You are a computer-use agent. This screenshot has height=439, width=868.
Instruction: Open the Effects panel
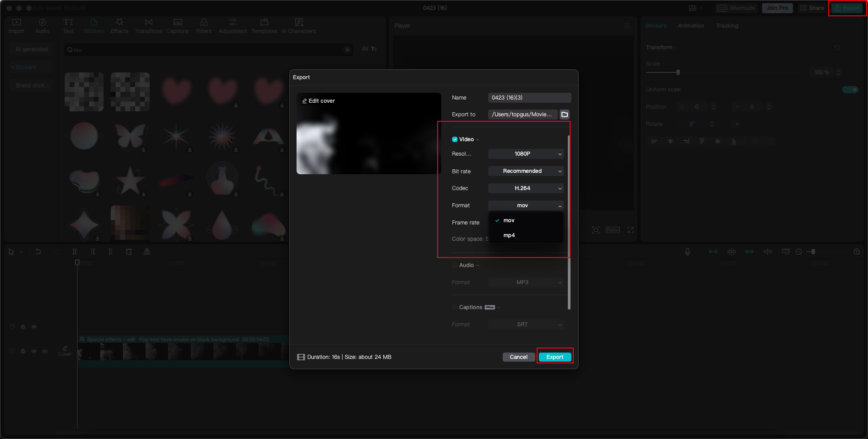coord(119,25)
